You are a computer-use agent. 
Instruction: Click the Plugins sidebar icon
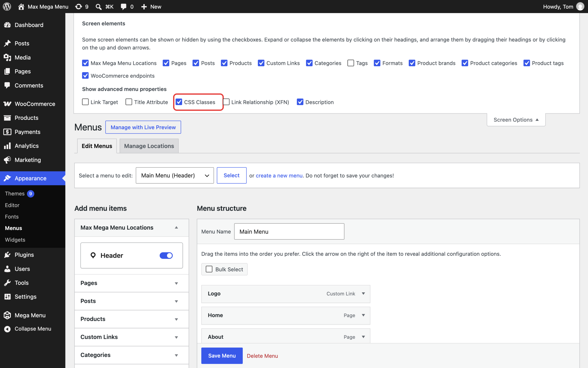pyautogui.click(x=7, y=255)
